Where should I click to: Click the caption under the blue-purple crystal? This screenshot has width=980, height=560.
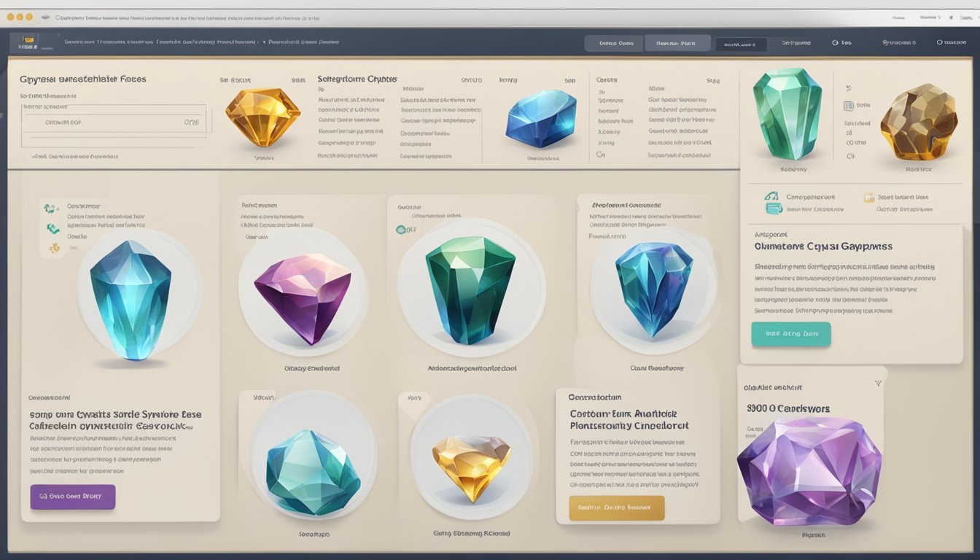656,368
